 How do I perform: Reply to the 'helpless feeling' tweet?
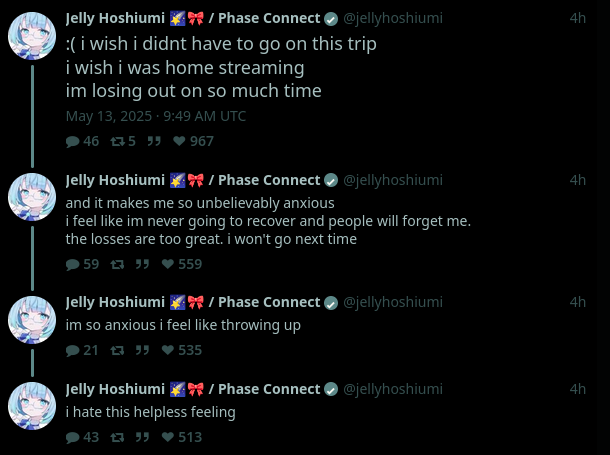(73, 437)
